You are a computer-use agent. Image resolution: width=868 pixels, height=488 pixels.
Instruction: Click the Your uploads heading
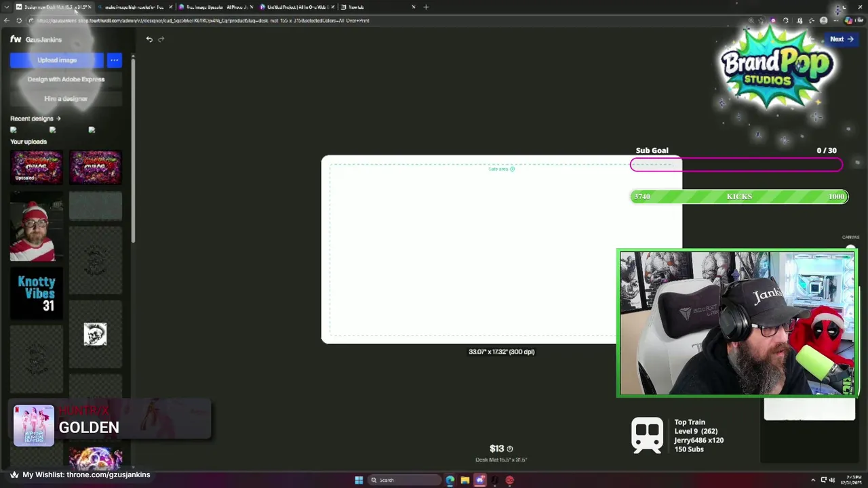(28, 142)
